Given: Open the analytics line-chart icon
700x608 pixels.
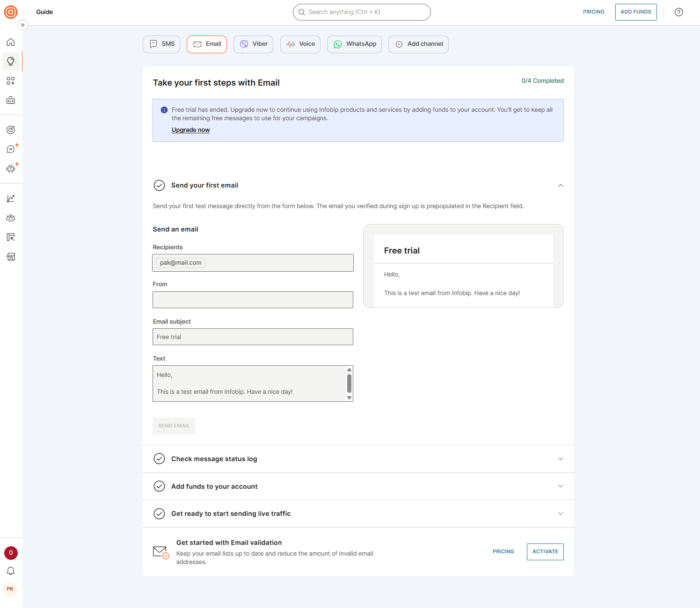Looking at the screenshot, I should tap(11, 198).
